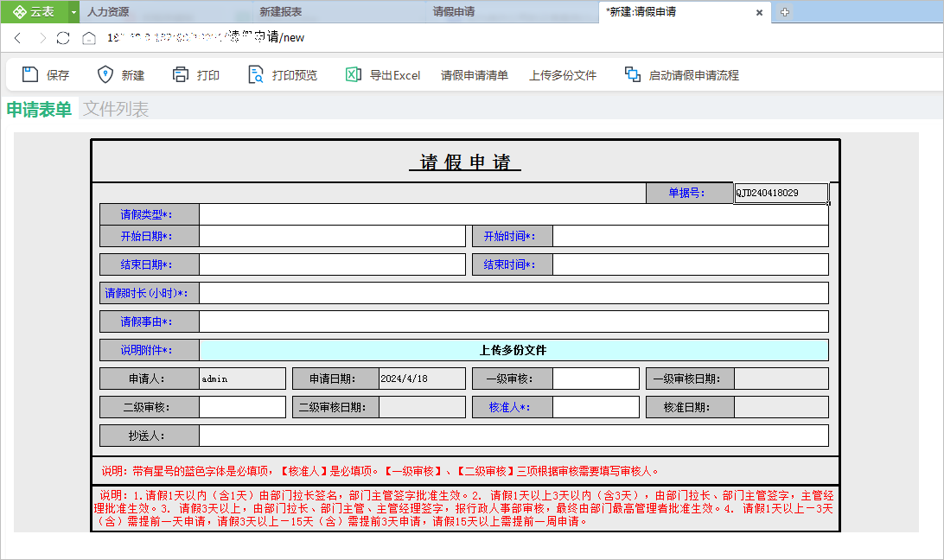Click the 打印 printer icon
Screen dimensions: 944x560
click(x=181, y=74)
